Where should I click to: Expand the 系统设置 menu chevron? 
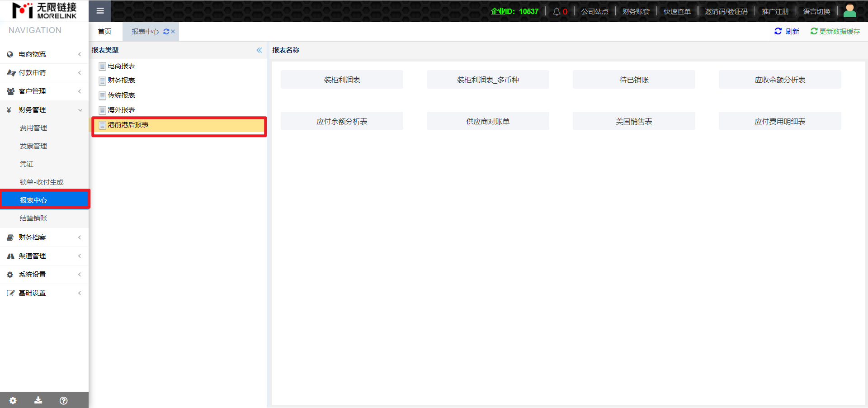(x=80, y=274)
